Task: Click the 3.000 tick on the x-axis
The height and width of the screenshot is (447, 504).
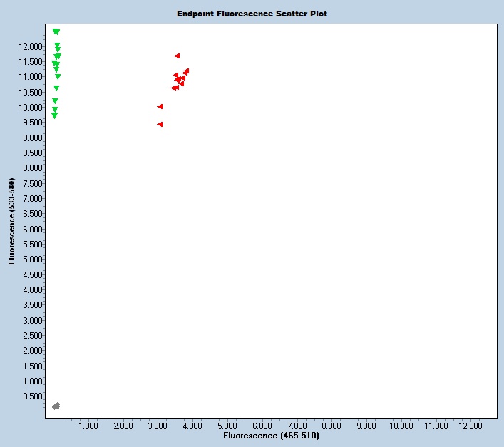Action: coord(158,426)
